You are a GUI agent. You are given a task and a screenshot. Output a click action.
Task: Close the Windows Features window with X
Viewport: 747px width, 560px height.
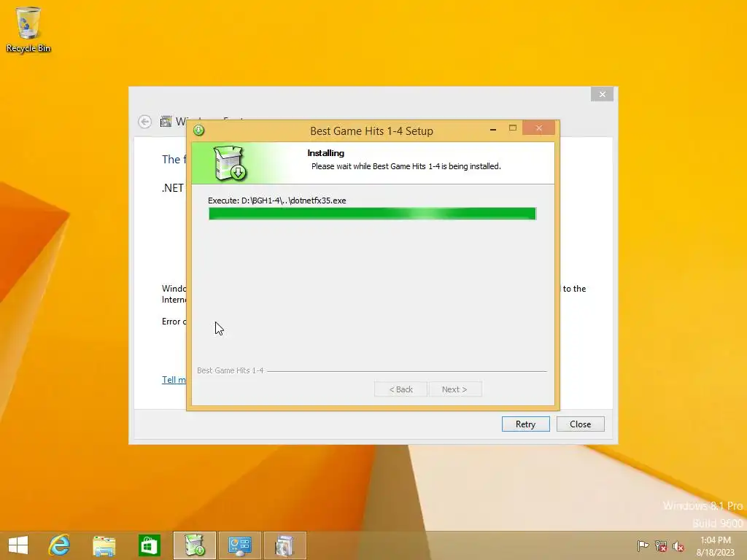[602, 94]
